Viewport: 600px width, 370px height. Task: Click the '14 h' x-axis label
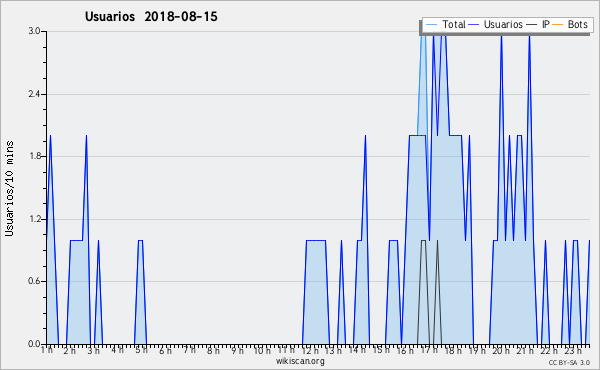coord(357,349)
